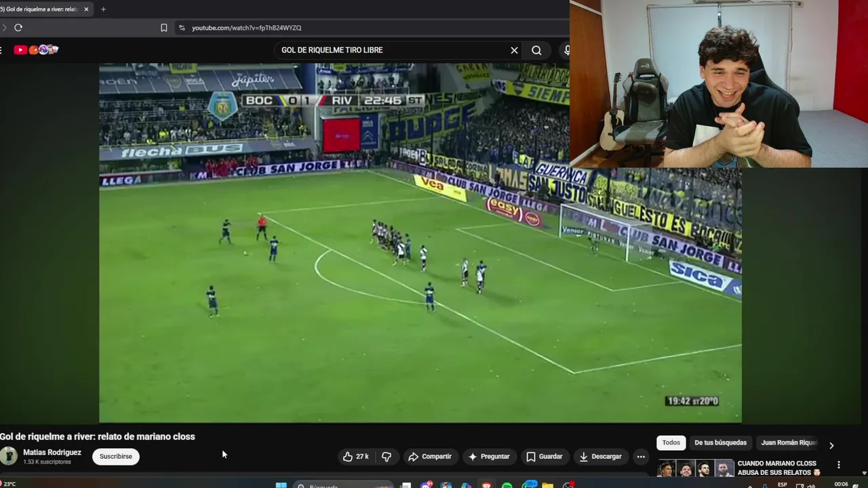Go to YouTube home via logo
This screenshot has height=488, width=868.
click(35, 50)
